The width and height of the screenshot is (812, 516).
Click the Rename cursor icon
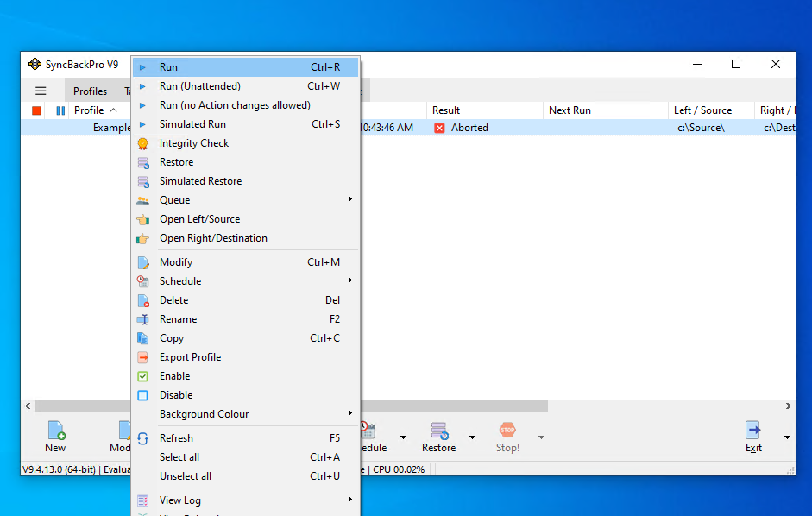[x=143, y=319]
